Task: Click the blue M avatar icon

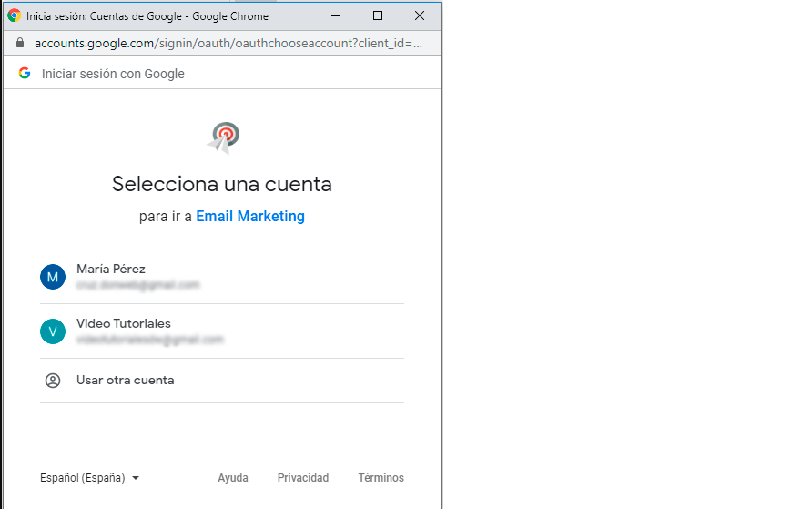Action: [x=53, y=277]
